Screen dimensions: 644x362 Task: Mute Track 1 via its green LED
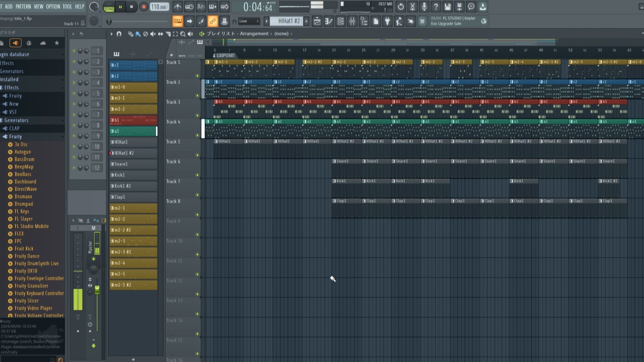point(197,76)
